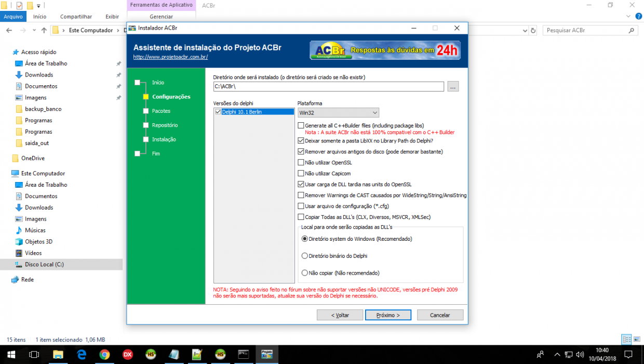644x364 pixels.
Task: Toggle the Delphi 10.1 Berlin checkbox
Action: [218, 112]
